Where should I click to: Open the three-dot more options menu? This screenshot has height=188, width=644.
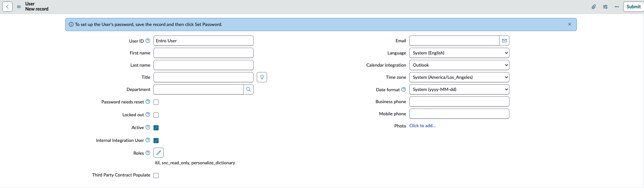[x=617, y=7]
